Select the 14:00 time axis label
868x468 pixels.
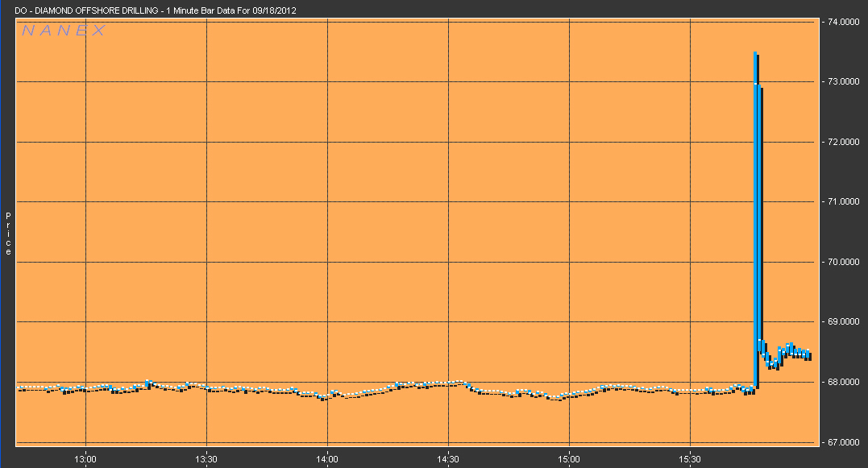pyautogui.click(x=327, y=459)
